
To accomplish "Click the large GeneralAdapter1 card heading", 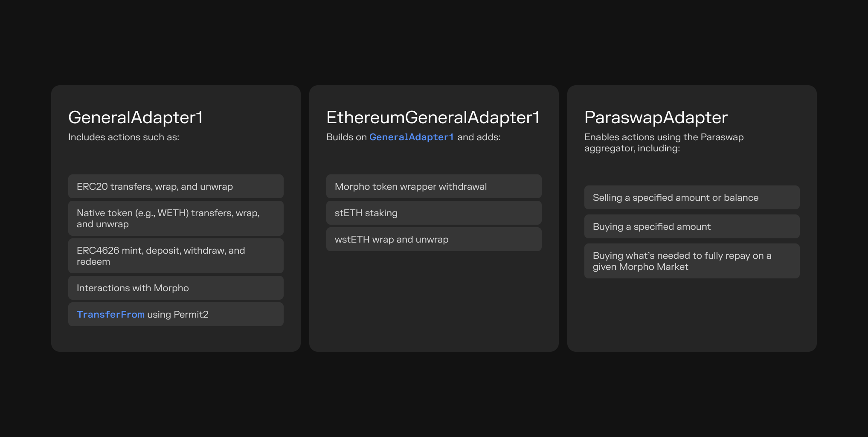I will pyautogui.click(x=136, y=118).
